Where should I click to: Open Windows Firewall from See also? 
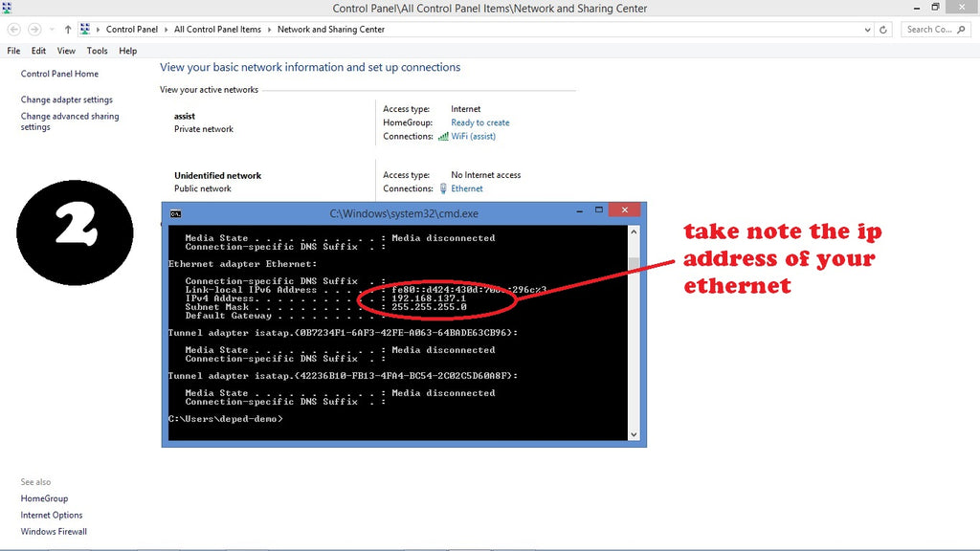(x=54, y=532)
